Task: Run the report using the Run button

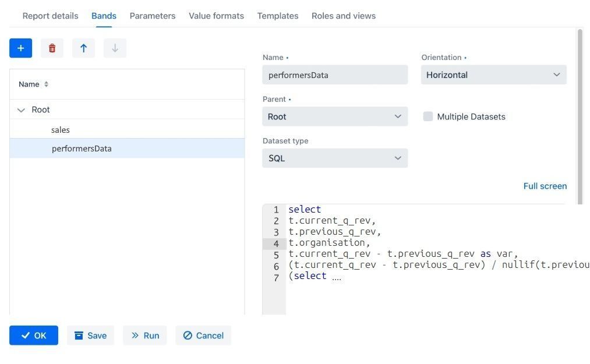Action: point(144,335)
